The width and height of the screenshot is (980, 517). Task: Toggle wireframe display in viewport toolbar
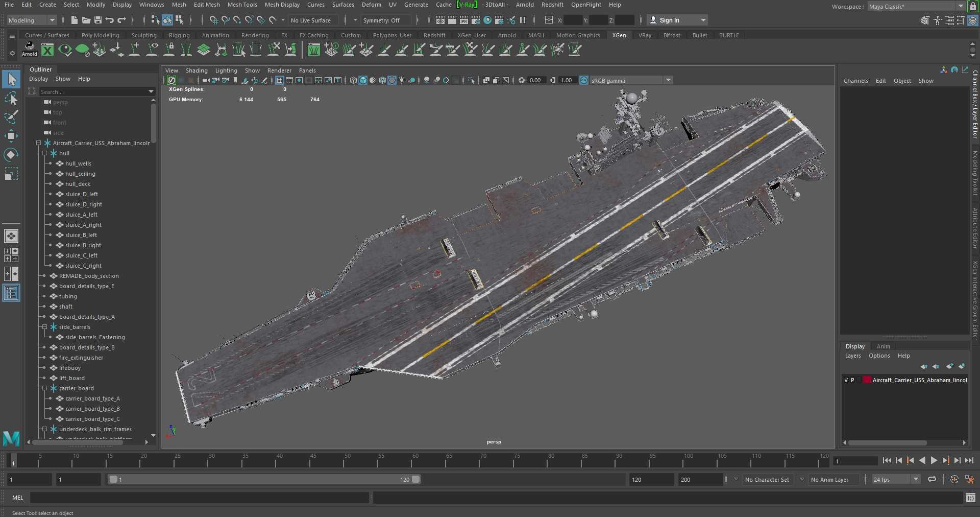pyautogui.click(x=353, y=80)
